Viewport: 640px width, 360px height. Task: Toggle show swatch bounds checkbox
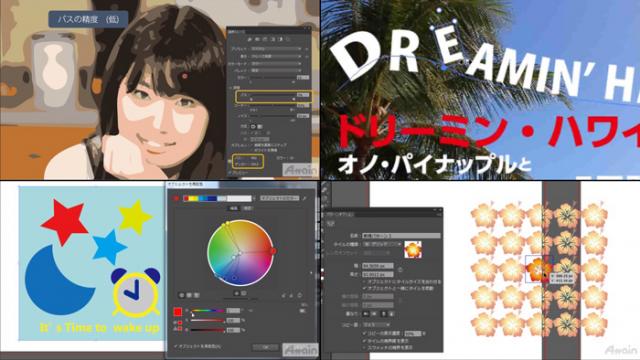tap(364, 347)
